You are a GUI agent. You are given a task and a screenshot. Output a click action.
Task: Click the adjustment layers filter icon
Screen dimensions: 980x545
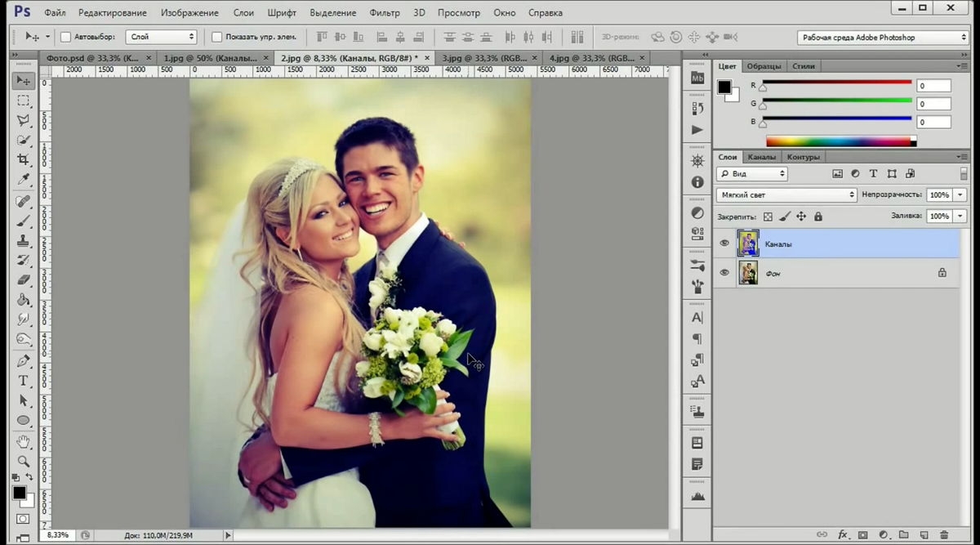tap(855, 174)
